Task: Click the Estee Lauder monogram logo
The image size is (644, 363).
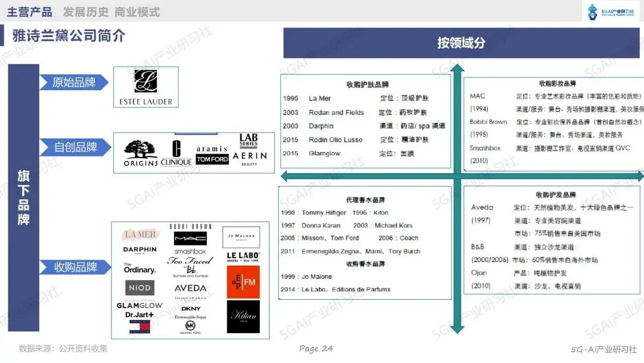Action: point(146,87)
